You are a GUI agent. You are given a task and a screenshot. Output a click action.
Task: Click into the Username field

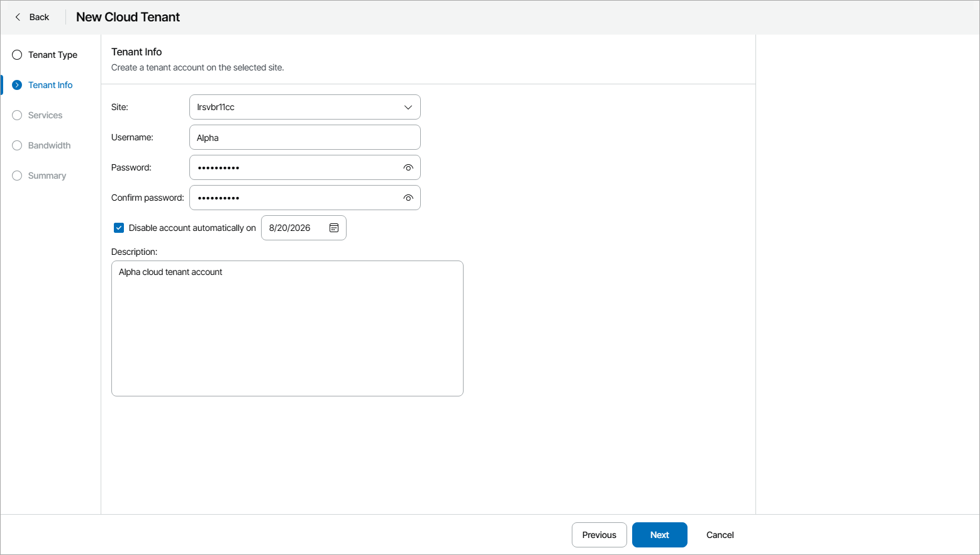point(304,138)
